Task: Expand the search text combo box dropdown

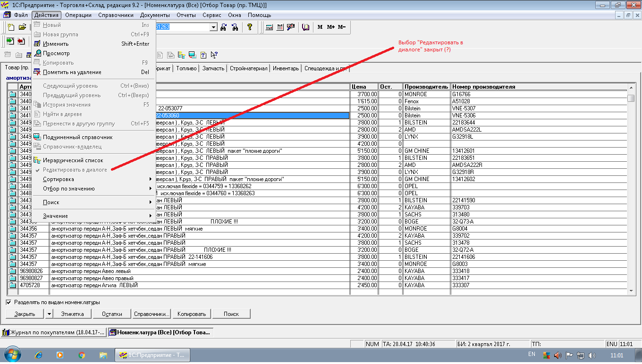Action: pyautogui.click(x=213, y=27)
